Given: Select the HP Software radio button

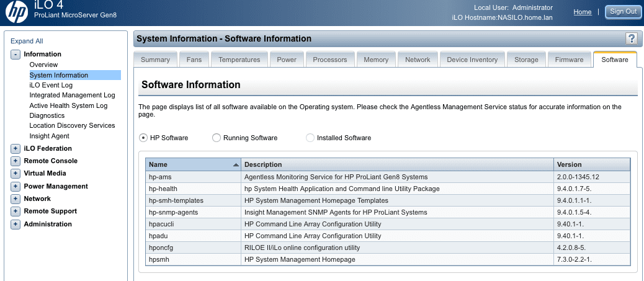Looking at the screenshot, I should (x=143, y=138).
